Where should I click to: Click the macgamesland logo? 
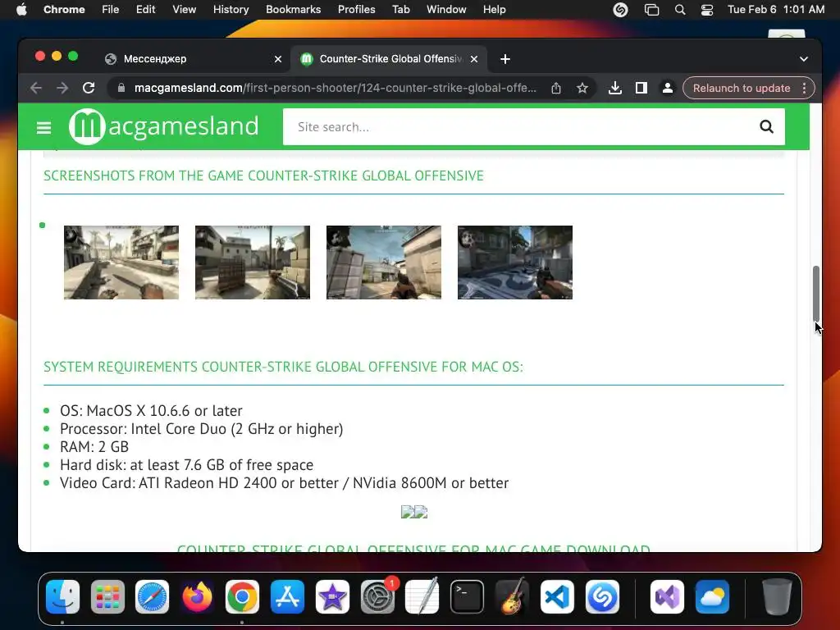point(164,126)
